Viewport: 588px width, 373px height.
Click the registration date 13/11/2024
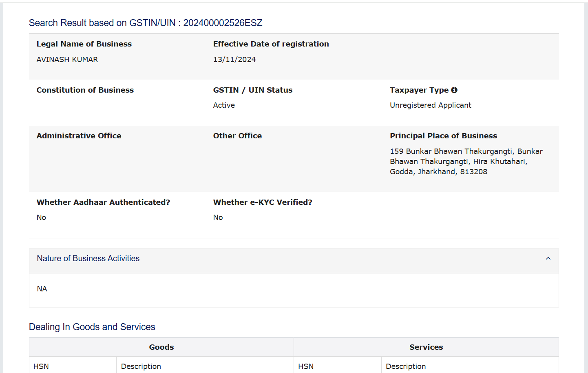234,60
